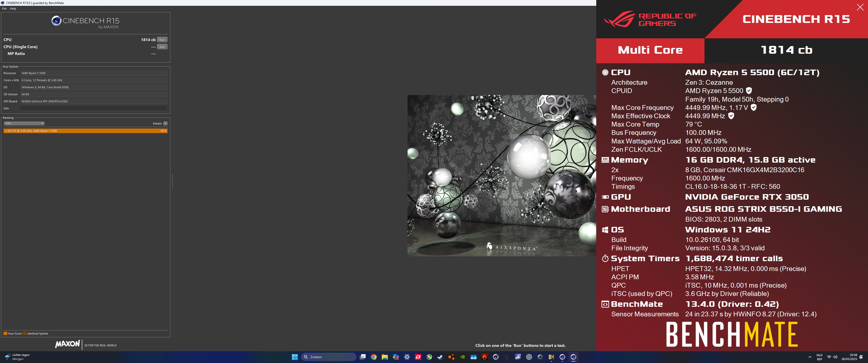Screen dimensions: 868x363
Task: Click the BenchMate code-bracket icon
Action: 605,304
